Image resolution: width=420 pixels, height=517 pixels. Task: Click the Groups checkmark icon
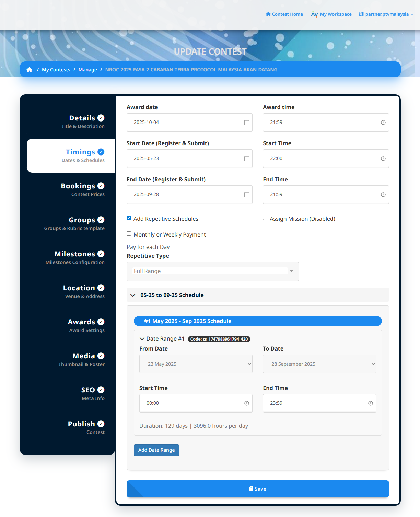101,220
